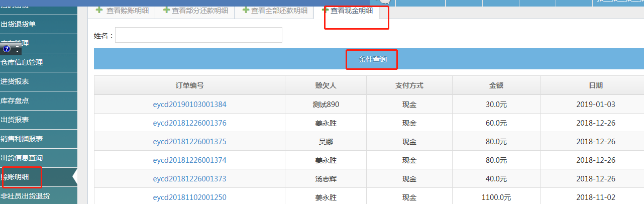Click 80.0元 in the 吴娜 row
Screen dimensions: 644x204
(x=496, y=142)
